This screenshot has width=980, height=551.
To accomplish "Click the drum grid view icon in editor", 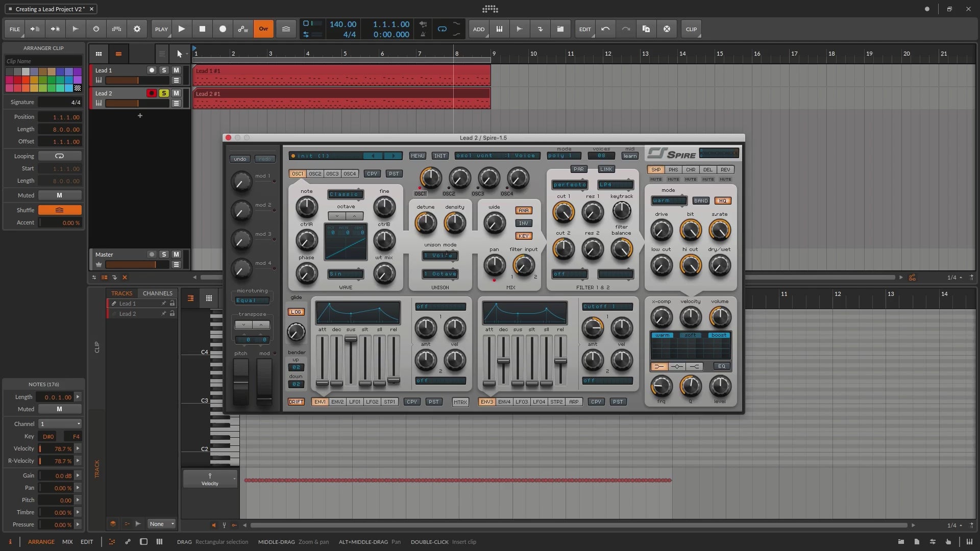I will pyautogui.click(x=209, y=298).
